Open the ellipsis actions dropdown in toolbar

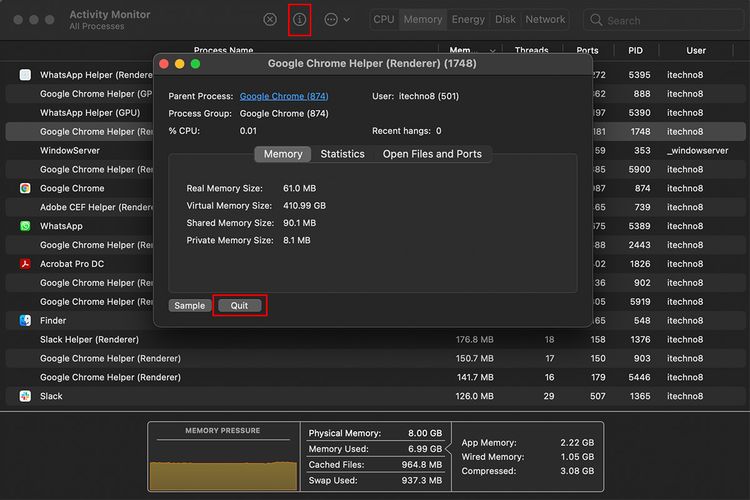337,20
